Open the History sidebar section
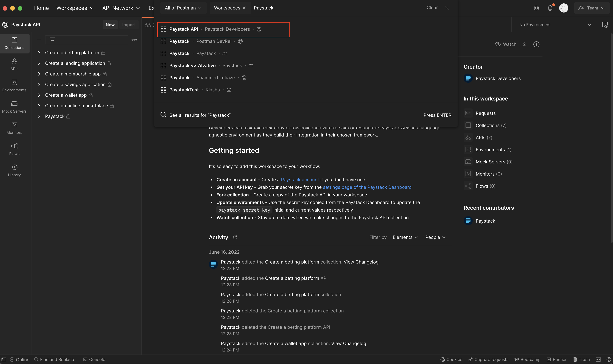 [14, 171]
